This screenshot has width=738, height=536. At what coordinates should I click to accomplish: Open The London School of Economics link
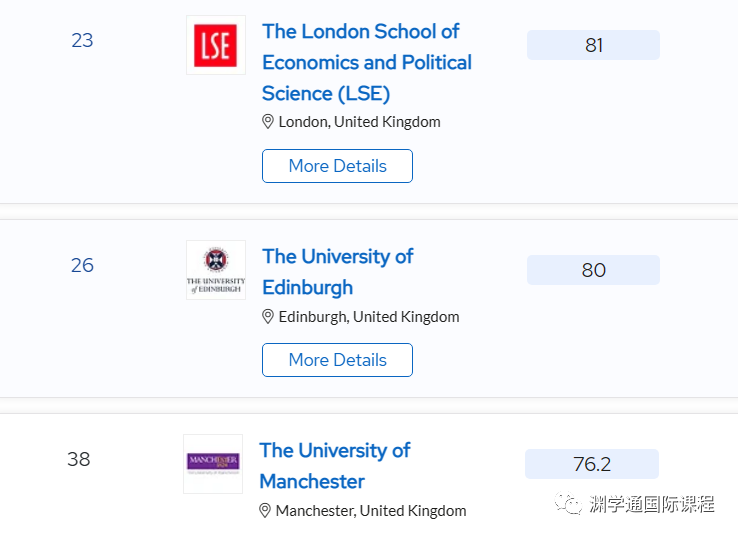click(367, 63)
